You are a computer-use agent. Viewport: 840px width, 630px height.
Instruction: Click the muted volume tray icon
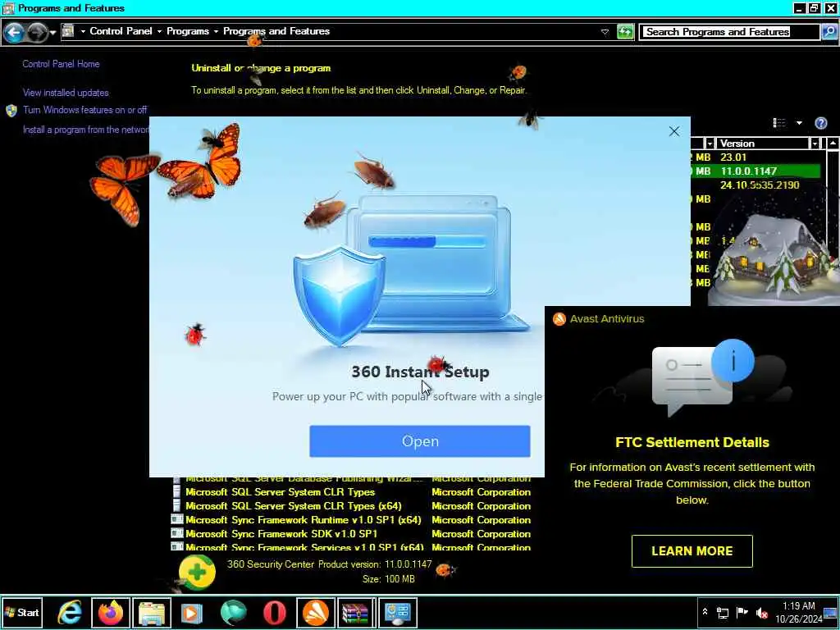761,612
